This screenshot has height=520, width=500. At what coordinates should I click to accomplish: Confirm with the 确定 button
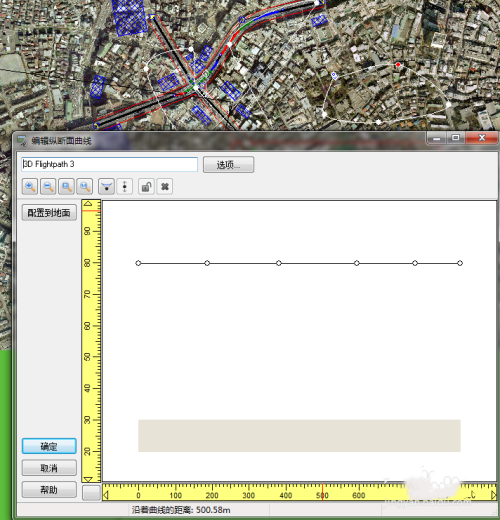[x=49, y=446]
